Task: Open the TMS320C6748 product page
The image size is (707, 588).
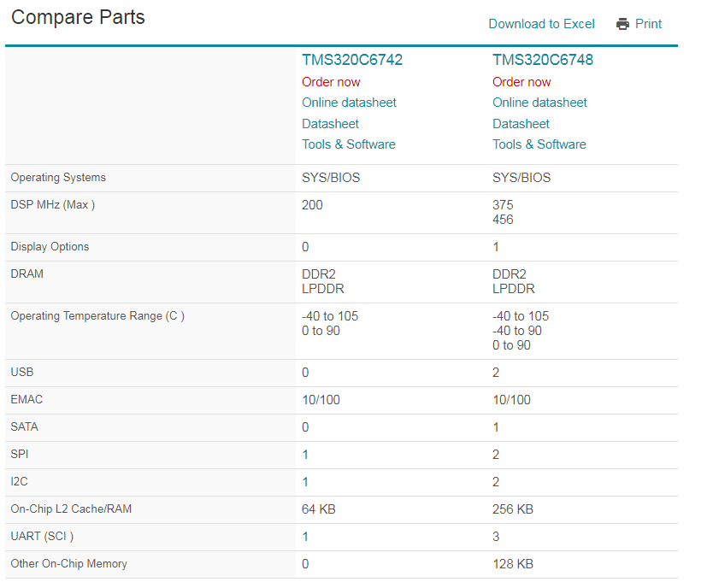Action: point(542,60)
